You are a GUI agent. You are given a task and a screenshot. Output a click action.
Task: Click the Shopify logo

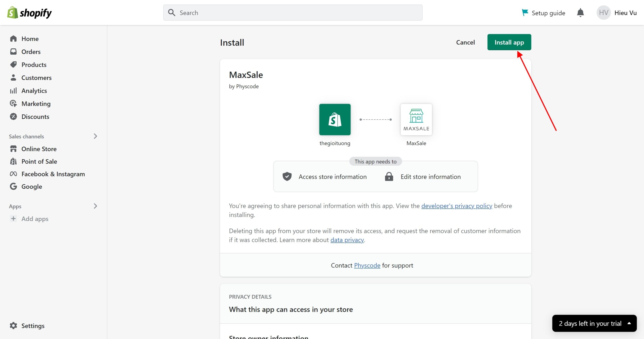pyautogui.click(x=29, y=13)
